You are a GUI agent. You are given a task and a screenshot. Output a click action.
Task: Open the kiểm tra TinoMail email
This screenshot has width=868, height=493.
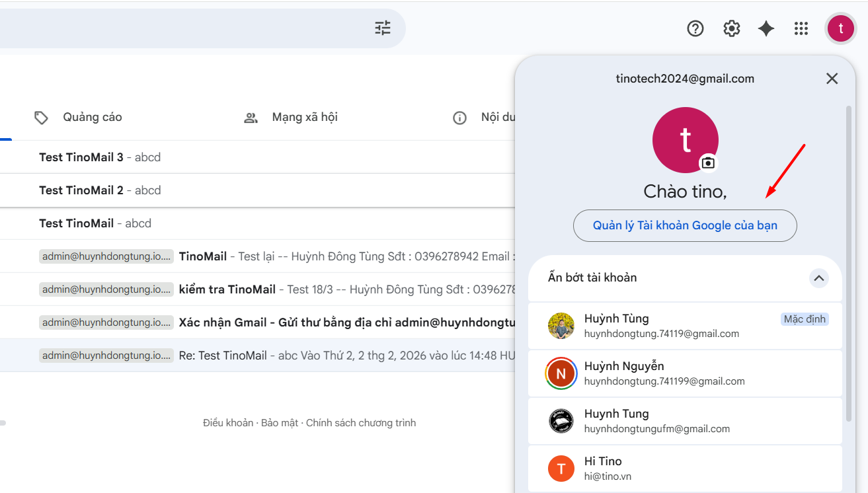tap(257, 289)
